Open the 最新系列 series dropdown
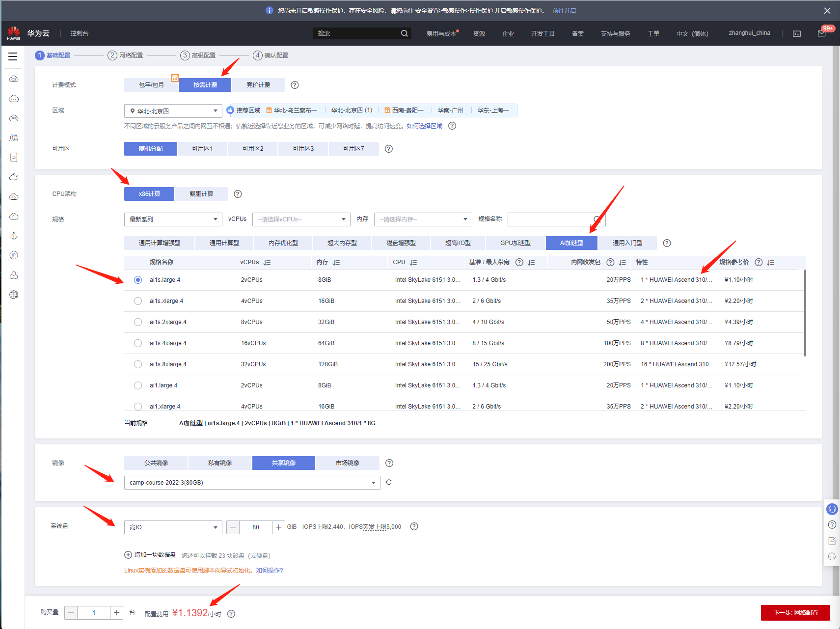The width and height of the screenshot is (840, 629). click(173, 219)
